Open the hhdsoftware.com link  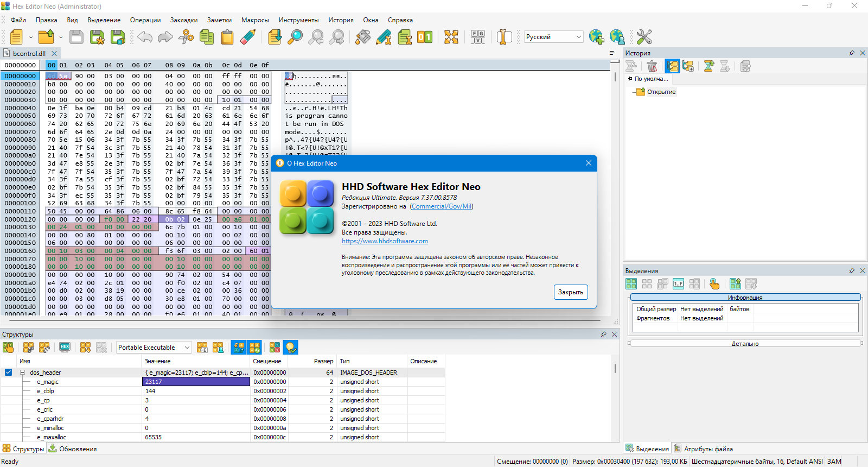pyautogui.click(x=385, y=241)
